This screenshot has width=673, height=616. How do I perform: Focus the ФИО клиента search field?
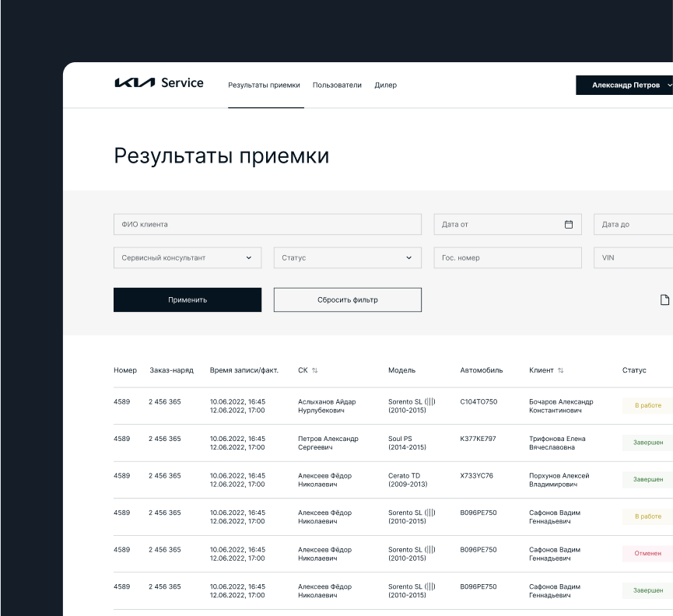coord(267,225)
